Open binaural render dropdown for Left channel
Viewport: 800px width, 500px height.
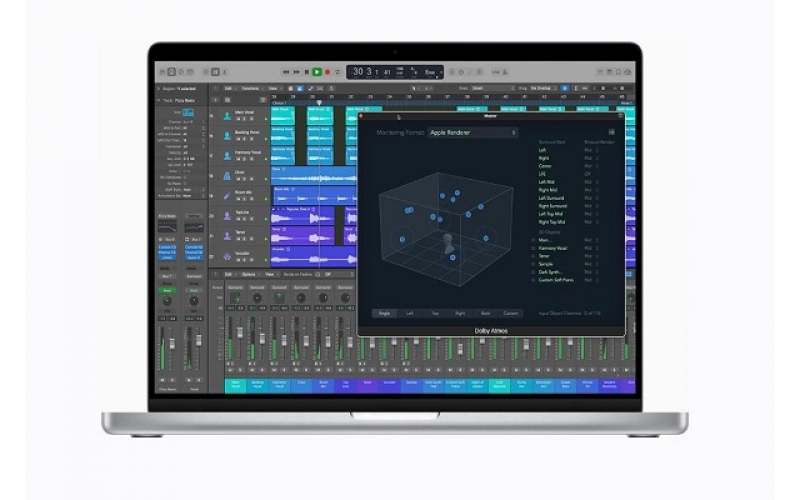coord(591,150)
